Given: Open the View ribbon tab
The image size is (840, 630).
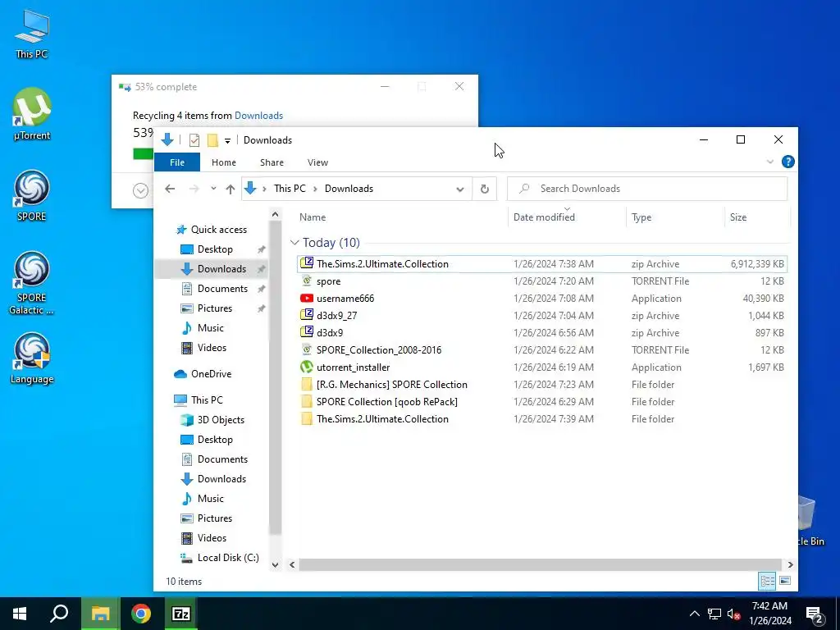Looking at the screenshot, I should 317,162.
